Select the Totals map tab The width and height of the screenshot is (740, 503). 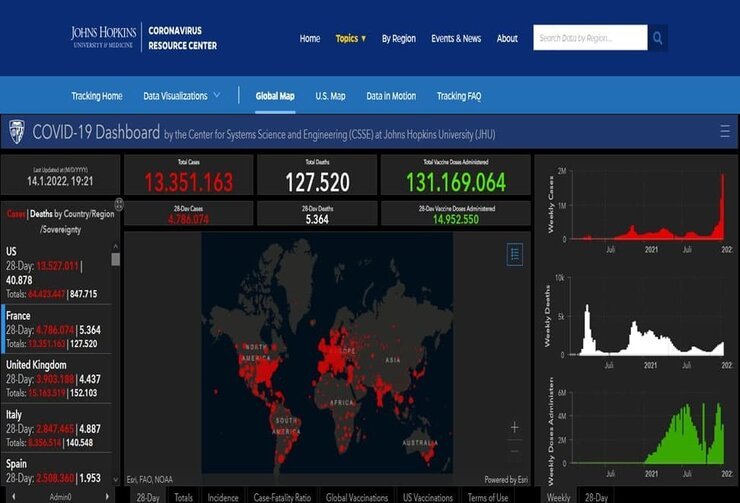(x=183, y=497)
